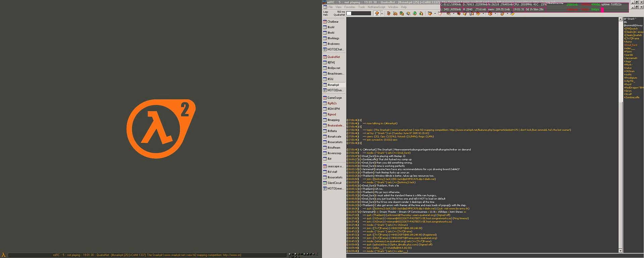Click the snarkpit.net features link in topic
Screen dimensions: 644x258
click(x=483, y=130)
